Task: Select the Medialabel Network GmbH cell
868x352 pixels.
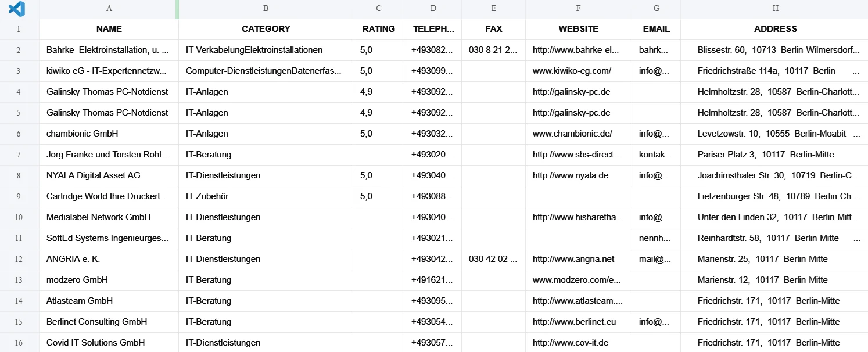Action: (x=109, y=217)
